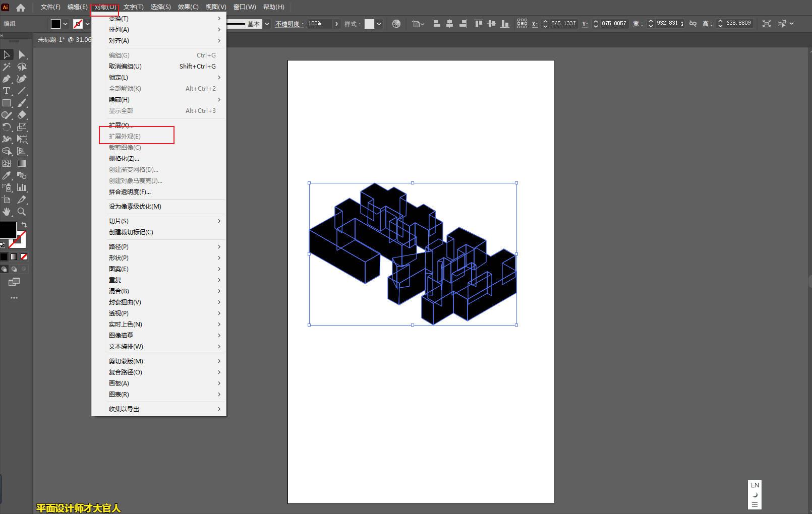Choose 拼合透明度(F)... menu entry
The image size is (812, 514).
coord(159,192)
